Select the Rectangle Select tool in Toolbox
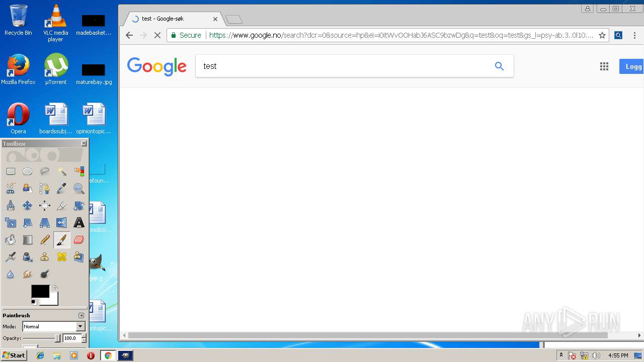Screen dimensions: 644x362 click(11, 171)
